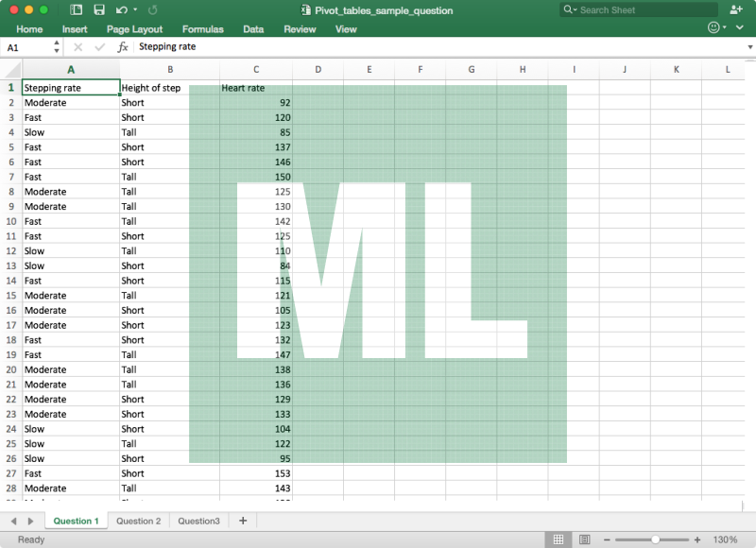Click the zoom in plus button
This screenshot has width=756, height=548.
(x=697, y=539)
